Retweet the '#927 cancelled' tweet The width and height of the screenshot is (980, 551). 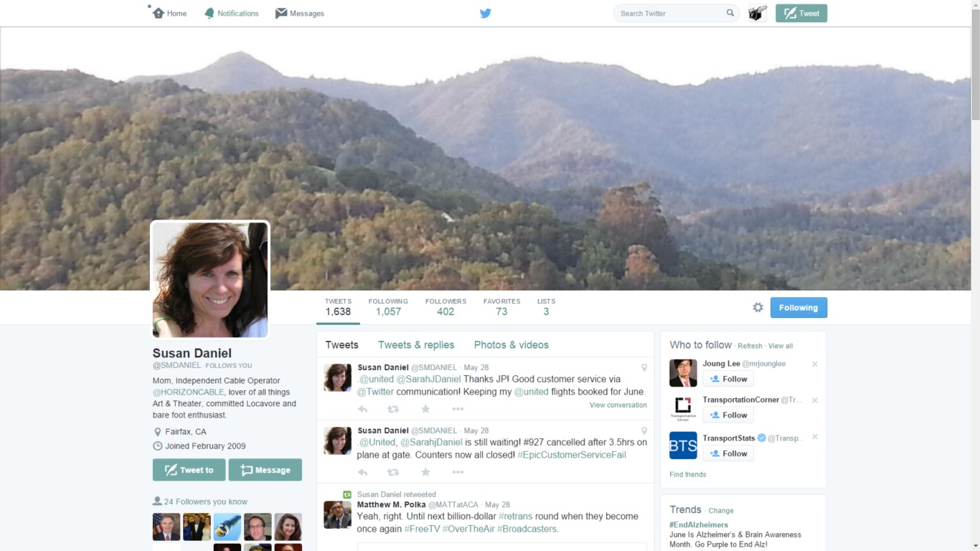click(x=393, y=472)
